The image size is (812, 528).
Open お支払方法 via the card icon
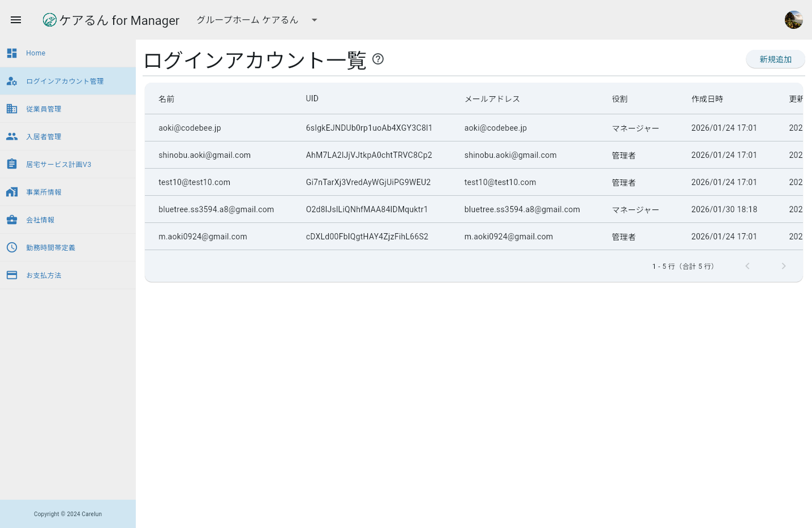click(x=12, y=275)
